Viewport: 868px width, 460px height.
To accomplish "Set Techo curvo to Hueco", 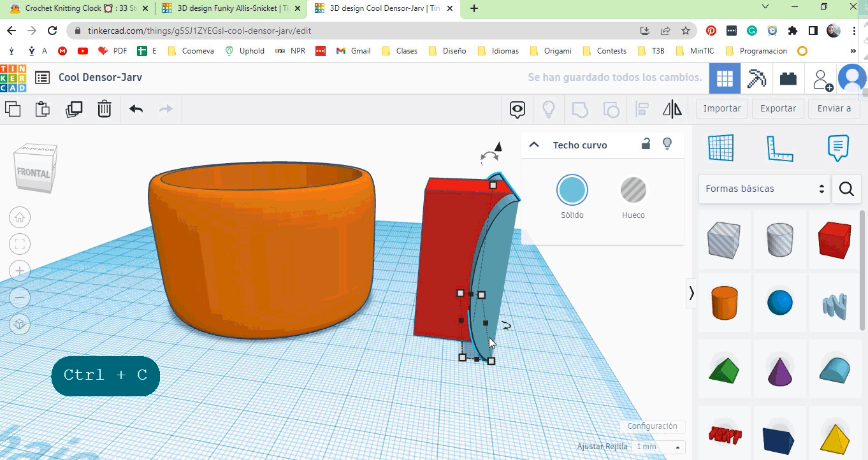I will point(633,189).
